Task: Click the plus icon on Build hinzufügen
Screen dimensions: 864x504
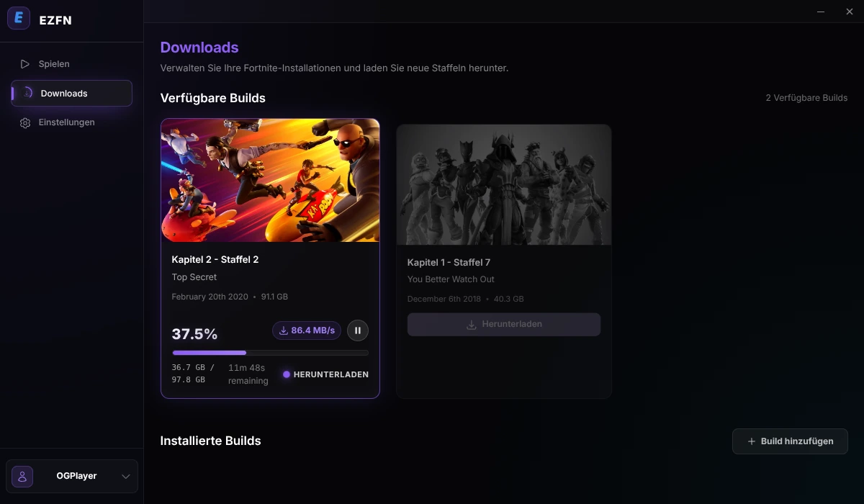Action: (x=752, y=441)
